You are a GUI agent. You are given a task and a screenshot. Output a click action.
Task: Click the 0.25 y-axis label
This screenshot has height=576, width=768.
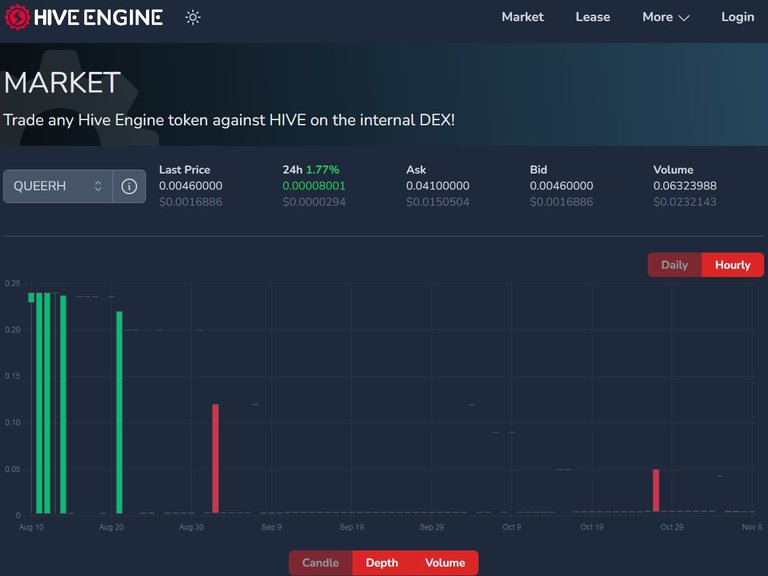[13, 284]
